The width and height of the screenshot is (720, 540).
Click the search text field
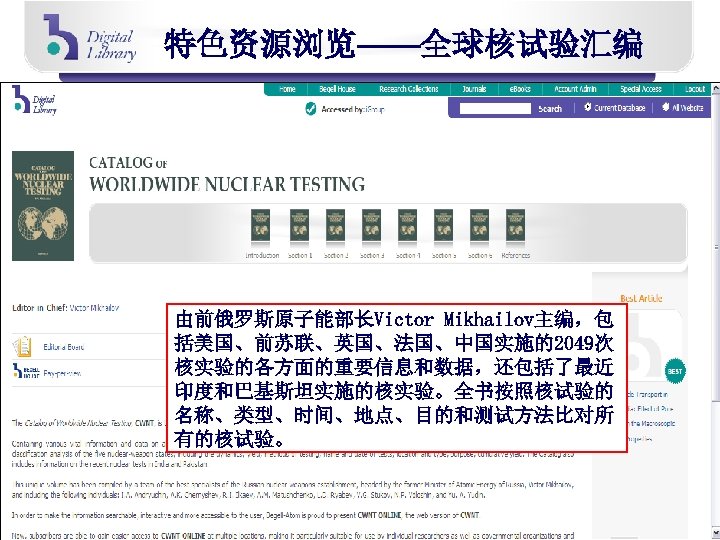(495, 108)
